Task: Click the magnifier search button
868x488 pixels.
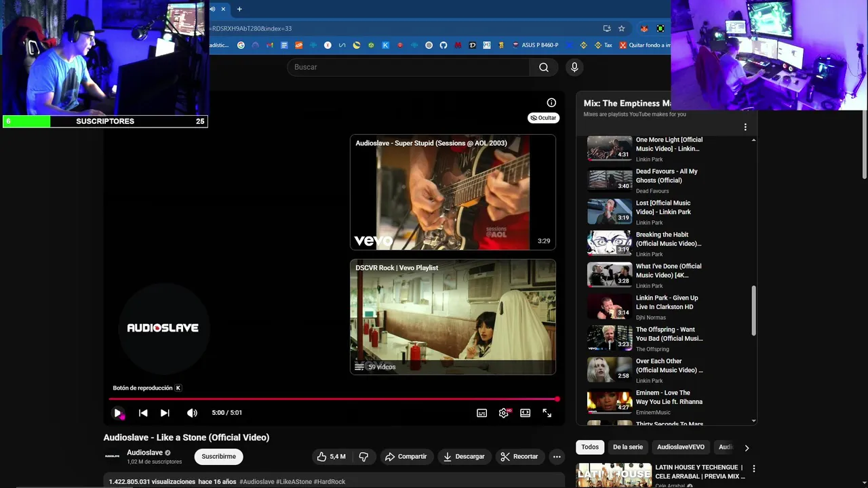Action: coord(544,67)
